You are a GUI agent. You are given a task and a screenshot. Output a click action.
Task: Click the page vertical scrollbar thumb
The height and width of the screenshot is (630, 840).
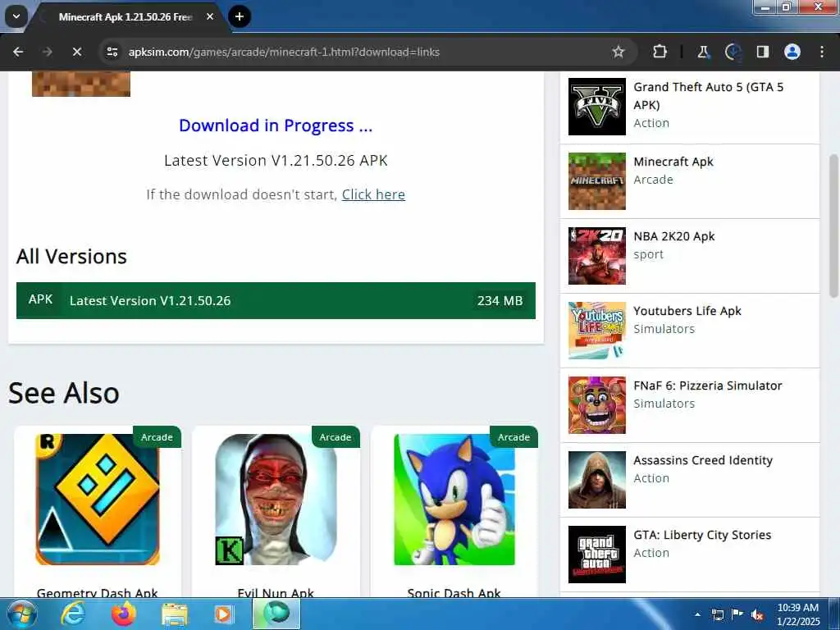pos(833,226)
